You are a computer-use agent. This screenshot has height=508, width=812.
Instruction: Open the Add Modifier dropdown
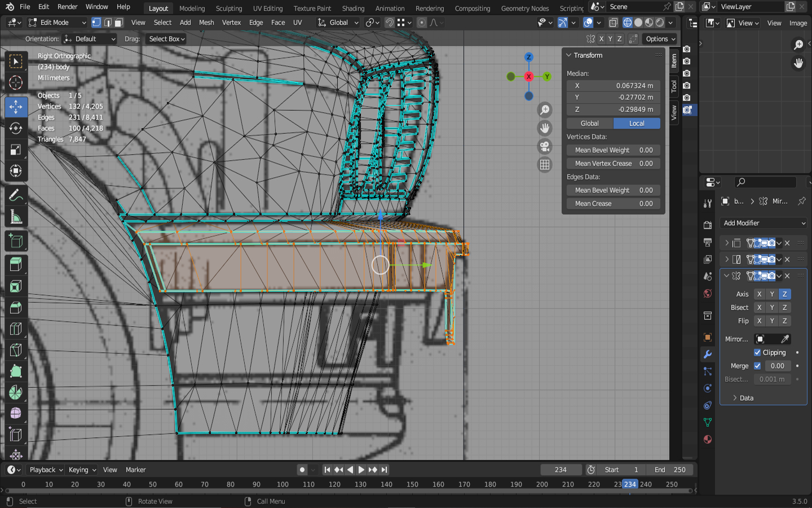click(764, 223)
